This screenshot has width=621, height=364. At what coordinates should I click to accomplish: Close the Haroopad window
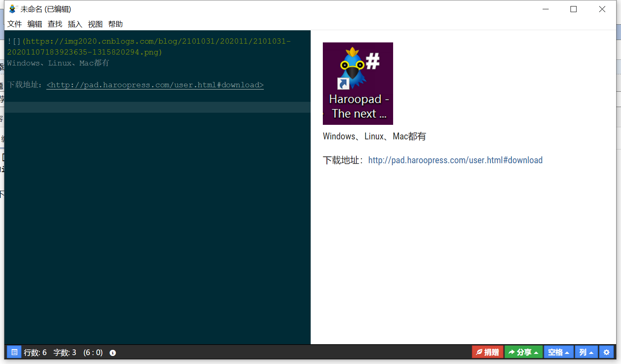(x=602, y=9)
